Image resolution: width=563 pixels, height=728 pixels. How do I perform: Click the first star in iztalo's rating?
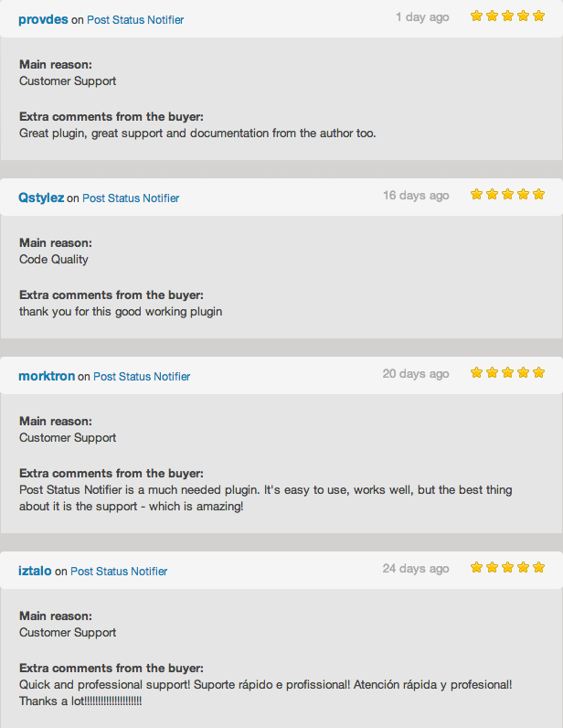476,567
